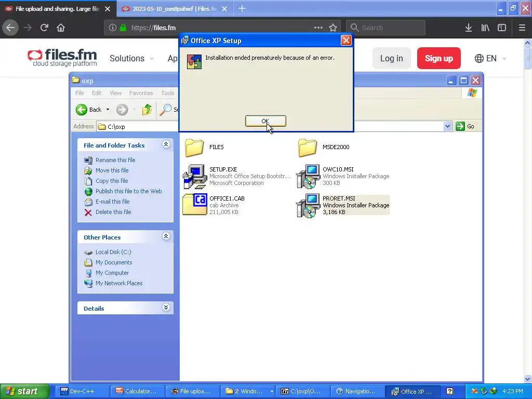The height and width of the screenshot is (399, 532).
Task: Click browser page scrollbar down arrow
Action: (x=528, y=379)
